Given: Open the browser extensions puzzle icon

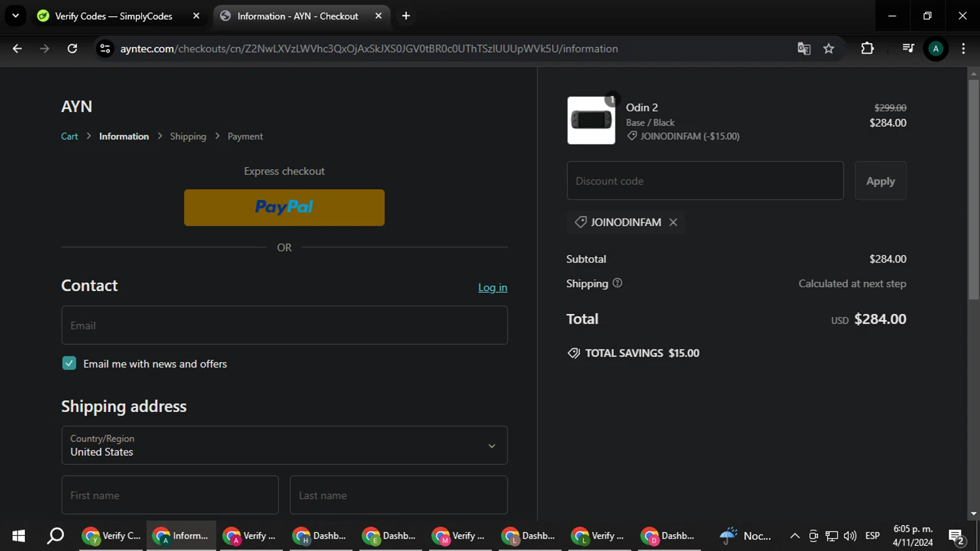Looking at the screenshot, I should click(868, 48).
